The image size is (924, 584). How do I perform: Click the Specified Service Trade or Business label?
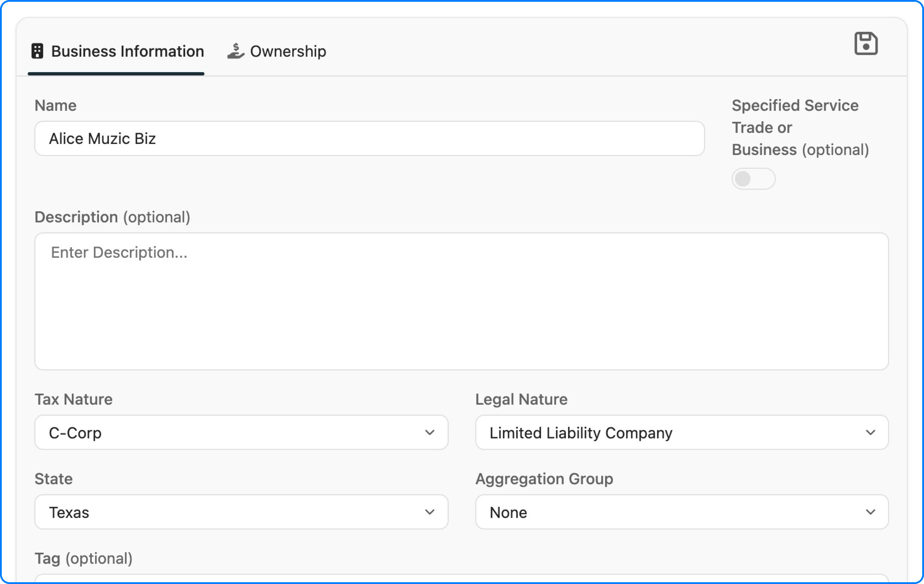[x=800, y=128]
